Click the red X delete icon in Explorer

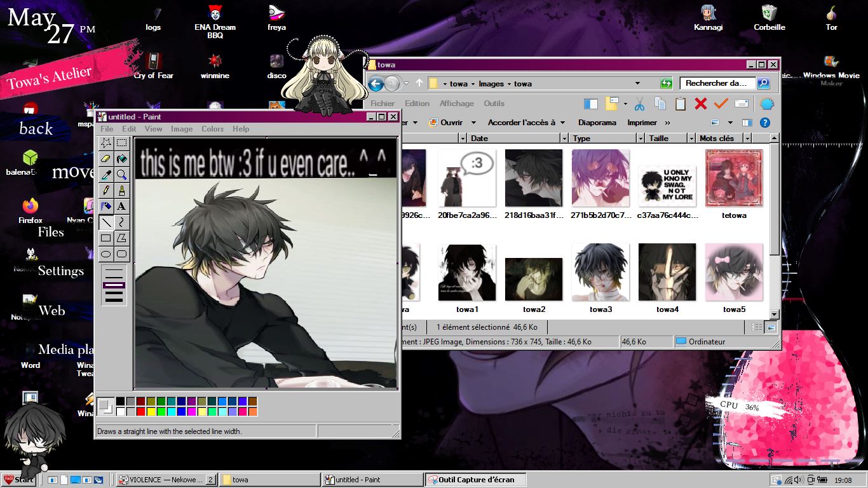(x=701, y=104)
